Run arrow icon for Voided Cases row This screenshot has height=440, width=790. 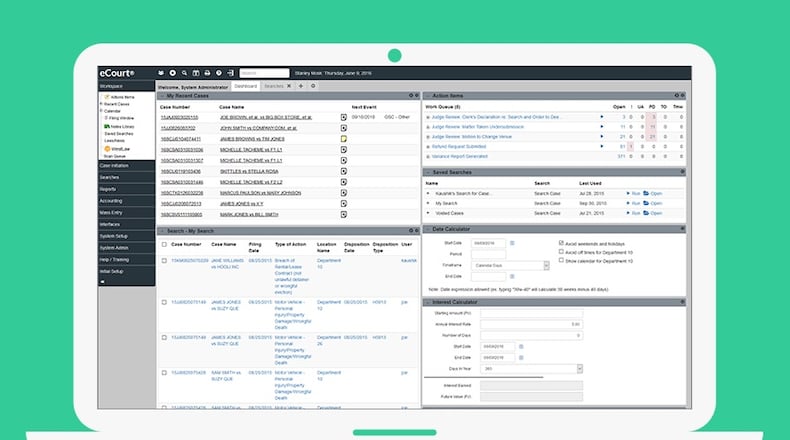628,213
